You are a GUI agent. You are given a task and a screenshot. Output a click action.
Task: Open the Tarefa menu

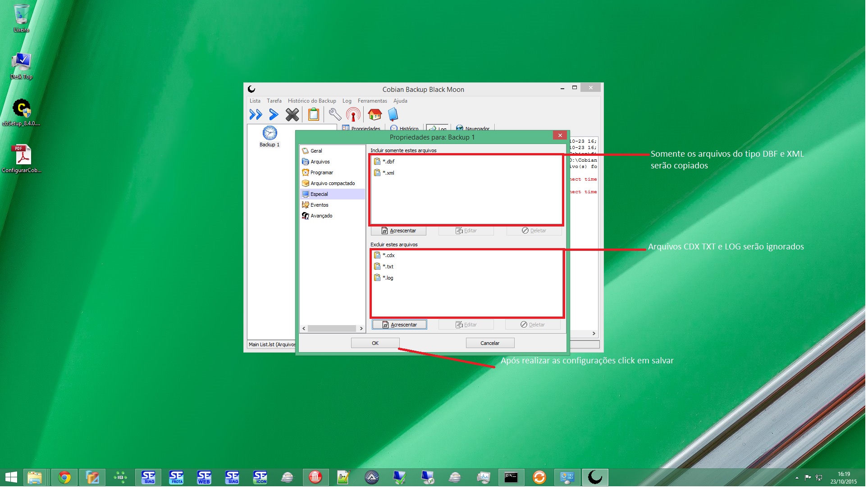click(x=274, y=101)
